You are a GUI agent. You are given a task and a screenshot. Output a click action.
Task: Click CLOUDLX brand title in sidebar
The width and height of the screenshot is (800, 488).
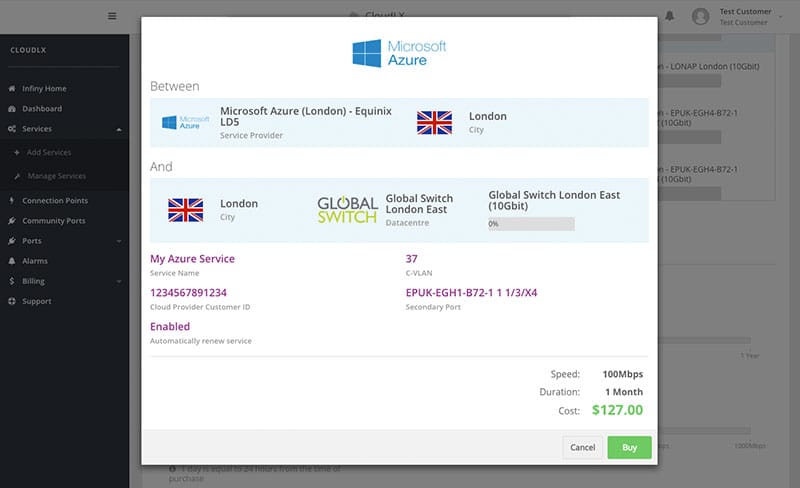pos(28,50)
